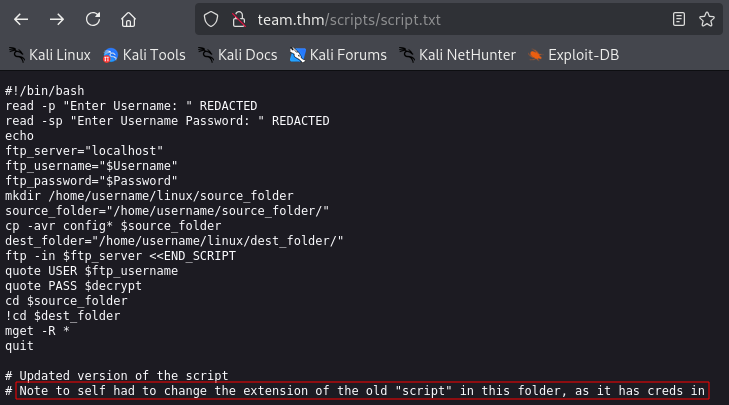Open the Kali Linux bookmark
This screenshot has width=729, height=405.
[50, 55]
